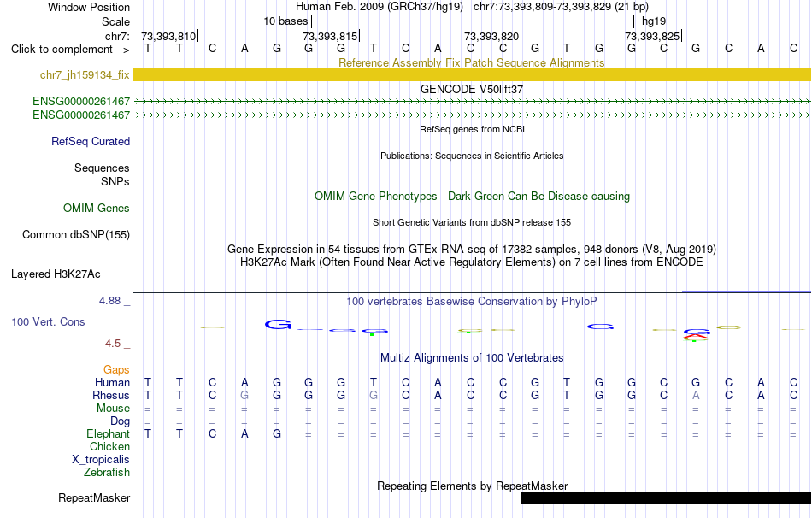Click 'Publications: Sequences in Scientific Articles' title

coord(472,156)
